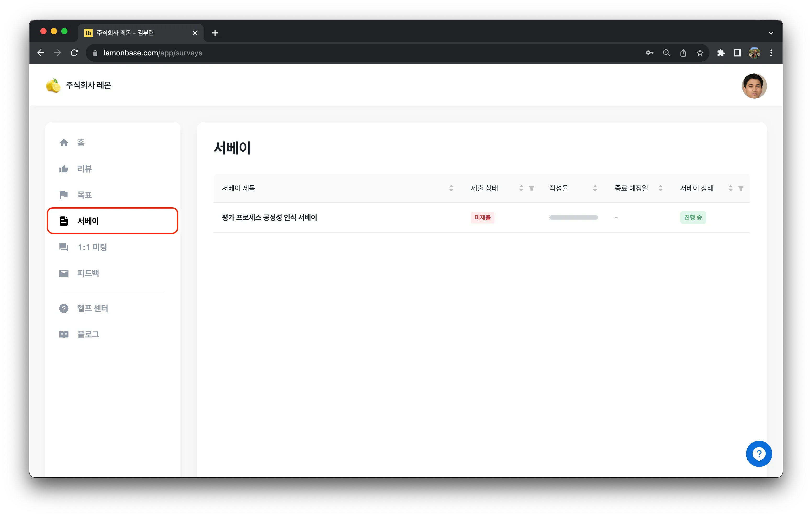Click the 주식회사 레몬 company name
812x516 pixels.
point(88,85)
